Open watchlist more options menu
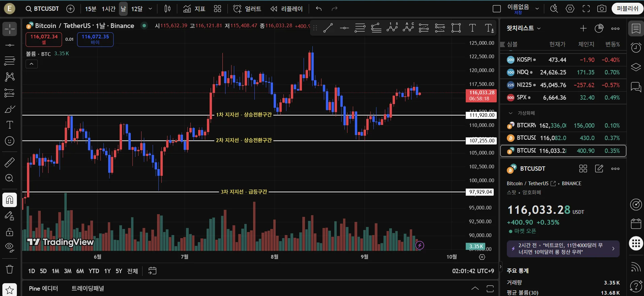Viewport: 644px width, 296px height. point(615,29)
